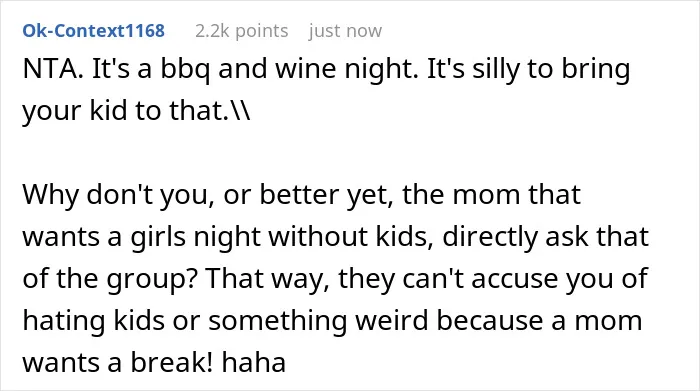Click the line 'your kid to that.'
The image size is (700, 391).
coord(126,110)
